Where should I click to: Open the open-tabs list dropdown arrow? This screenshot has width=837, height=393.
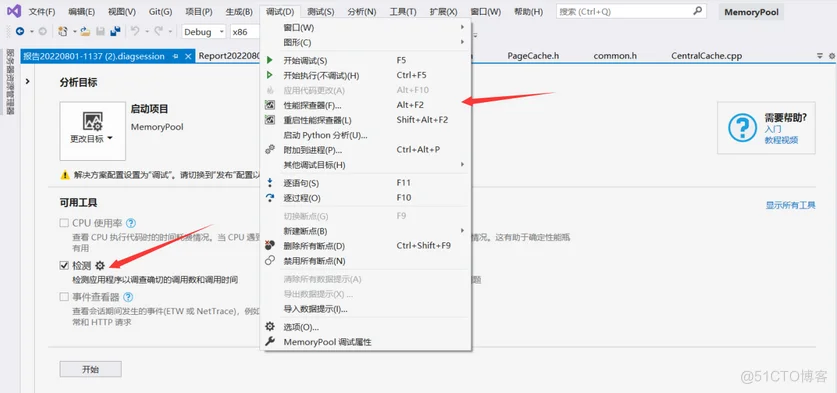(820, 56)
